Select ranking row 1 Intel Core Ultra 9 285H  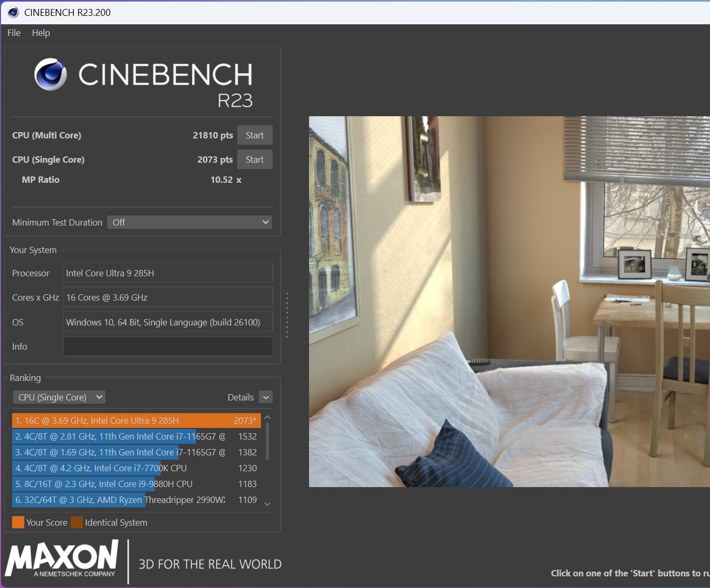[x=136, y=421]
